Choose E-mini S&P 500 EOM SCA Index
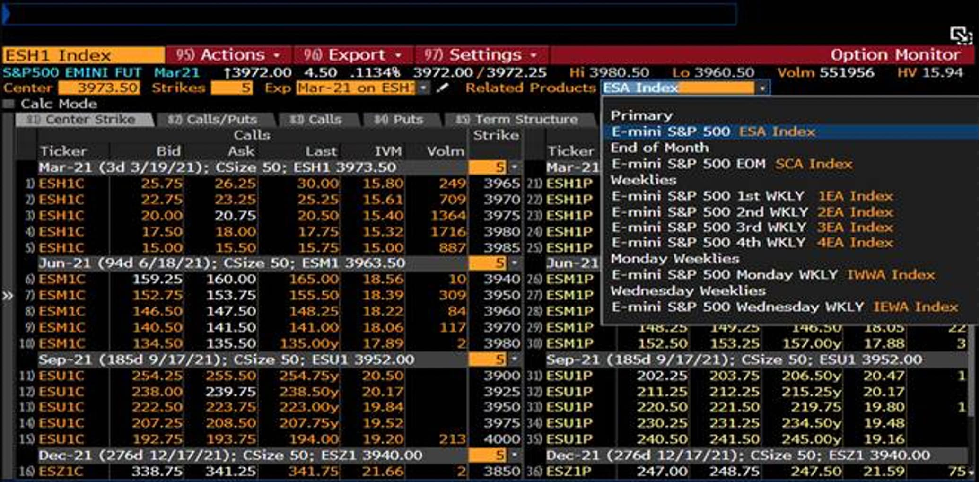 click(x=731, y=164)
